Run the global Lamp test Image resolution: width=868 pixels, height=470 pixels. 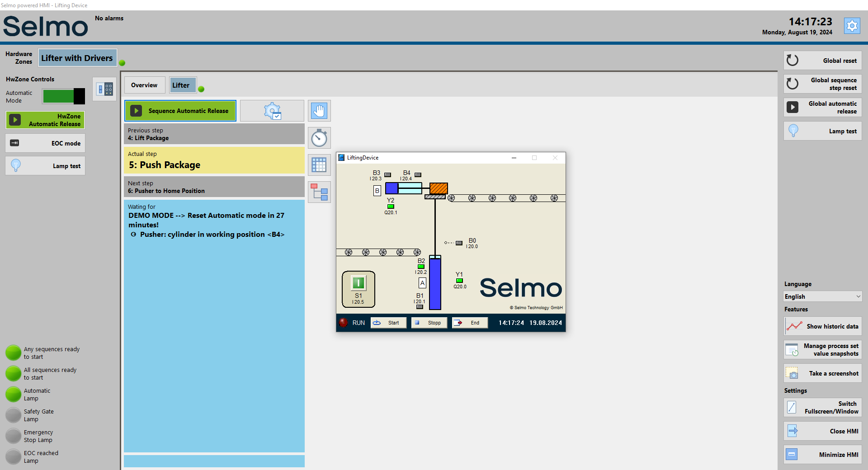(822, 131)
